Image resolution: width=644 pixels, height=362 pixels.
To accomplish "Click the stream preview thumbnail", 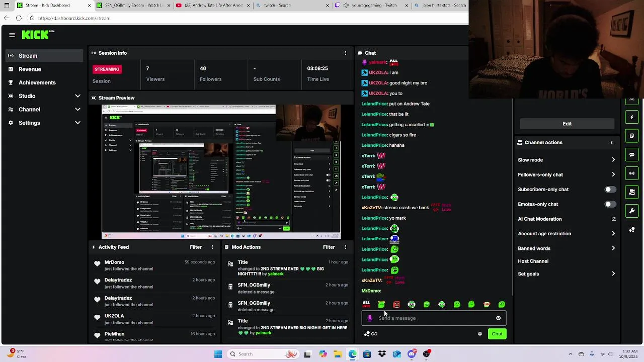I will [x=221, y=172].
